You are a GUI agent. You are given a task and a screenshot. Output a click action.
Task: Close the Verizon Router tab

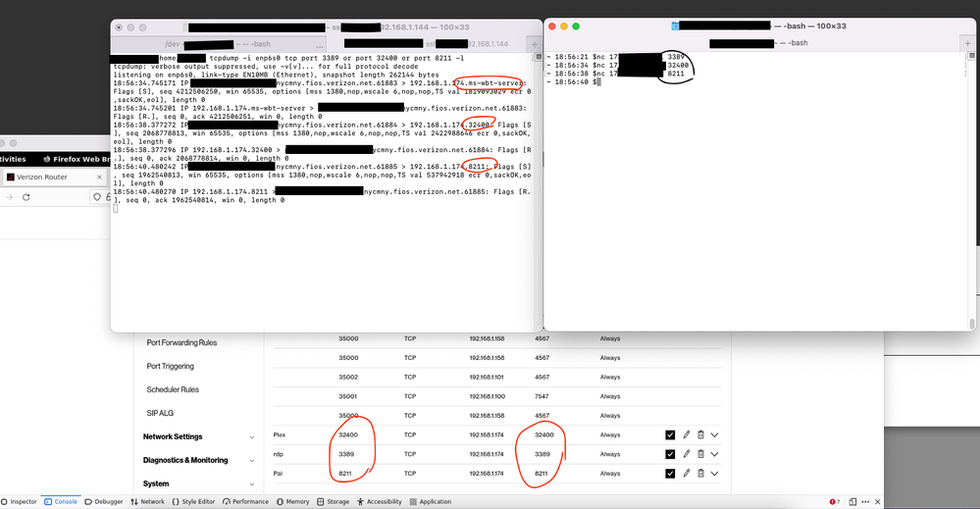click(x=99, y=178)
